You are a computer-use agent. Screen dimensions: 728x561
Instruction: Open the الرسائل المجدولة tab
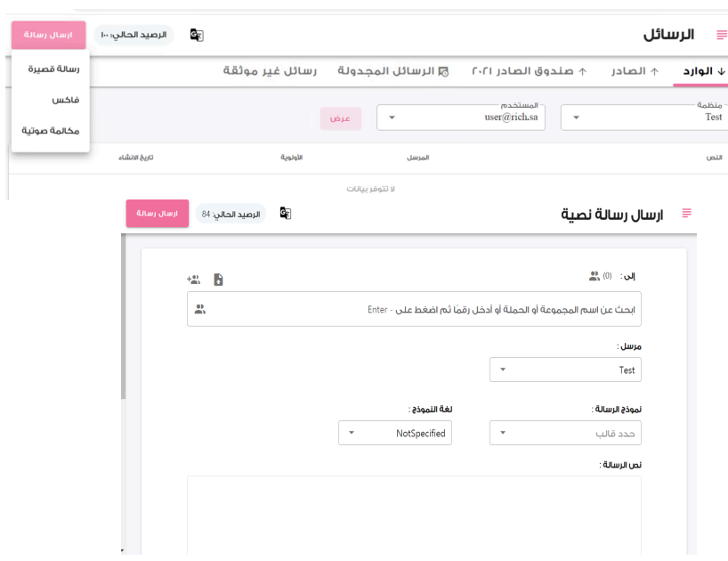392,71
